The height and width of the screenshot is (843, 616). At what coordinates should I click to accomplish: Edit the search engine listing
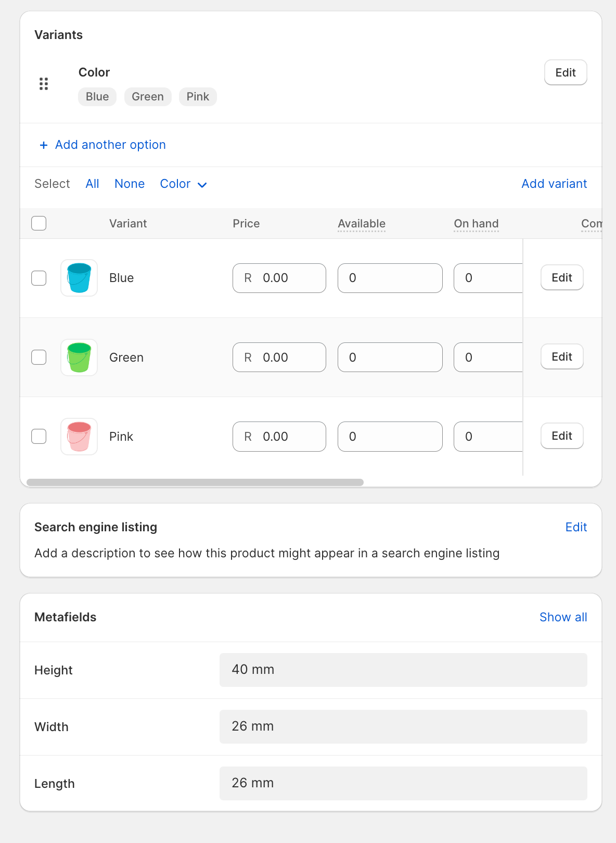point(576,527)
